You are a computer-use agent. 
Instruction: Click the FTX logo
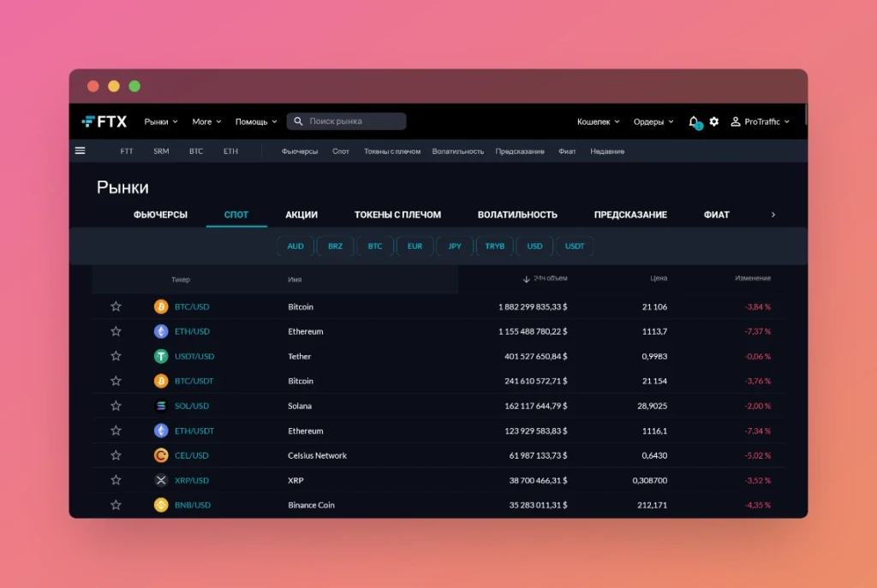tap(104, 122)
